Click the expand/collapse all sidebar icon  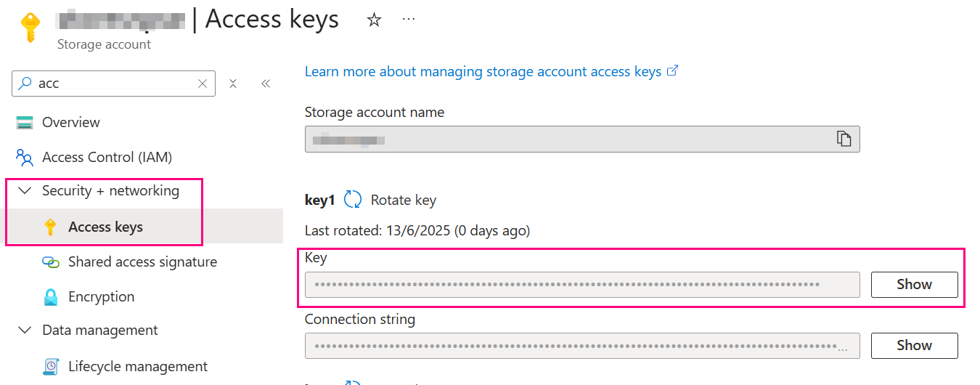233,84
